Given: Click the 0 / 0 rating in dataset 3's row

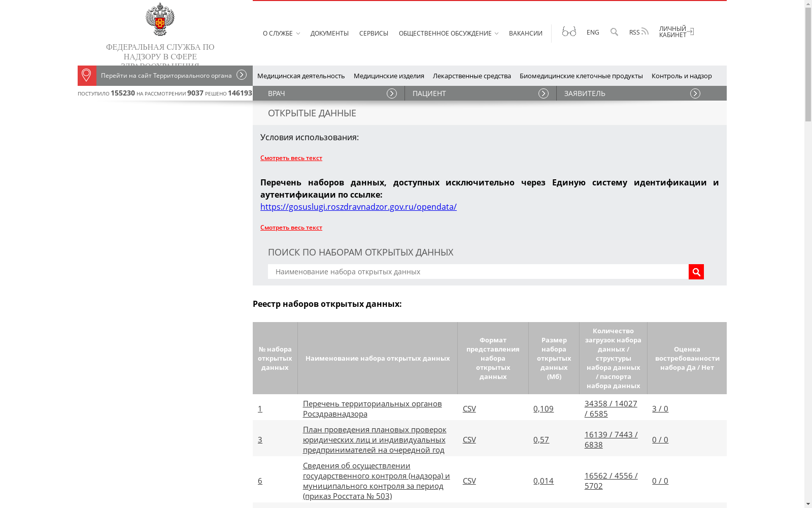Looking at the screenshot, I should (x=660, y=440).
